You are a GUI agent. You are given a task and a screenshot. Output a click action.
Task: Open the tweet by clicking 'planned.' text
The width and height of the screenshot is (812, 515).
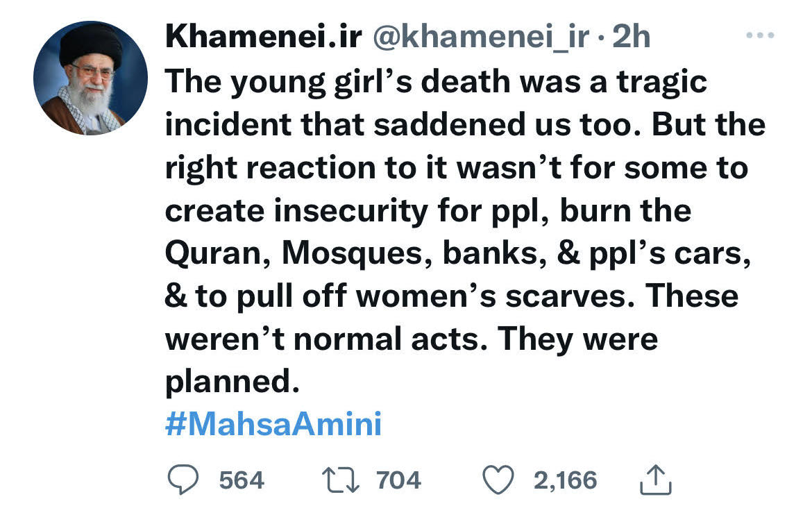(232, 382)
